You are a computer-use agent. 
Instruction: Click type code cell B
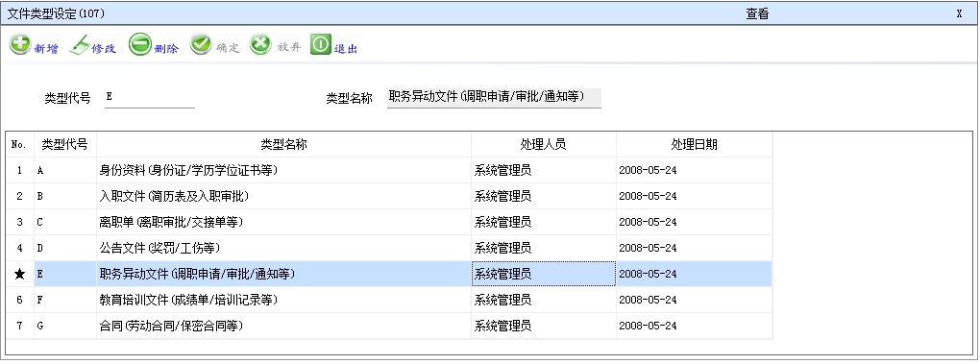pyautogui.click(x=65, y=196)
